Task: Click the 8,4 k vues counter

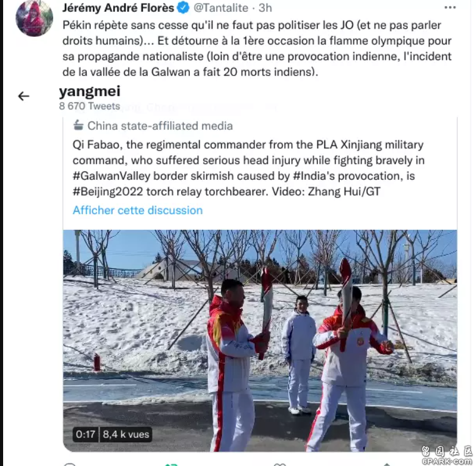Action: pos(126,434)
